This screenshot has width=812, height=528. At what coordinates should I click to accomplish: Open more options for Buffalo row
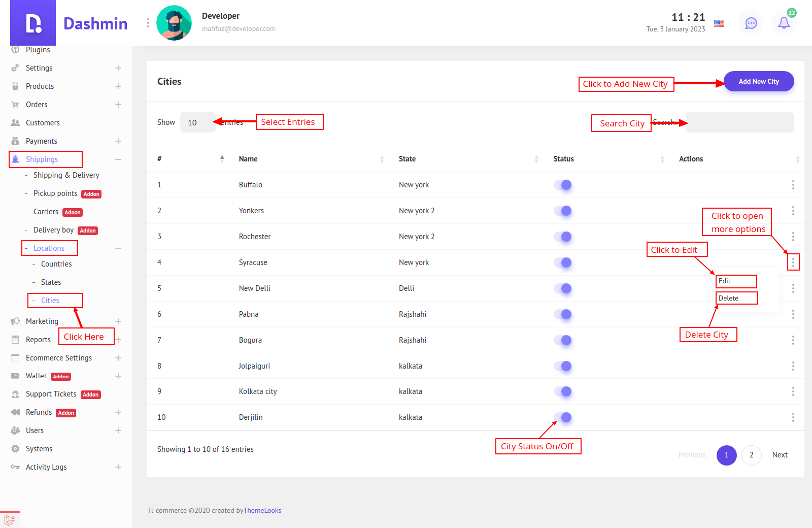click(793, 185)
